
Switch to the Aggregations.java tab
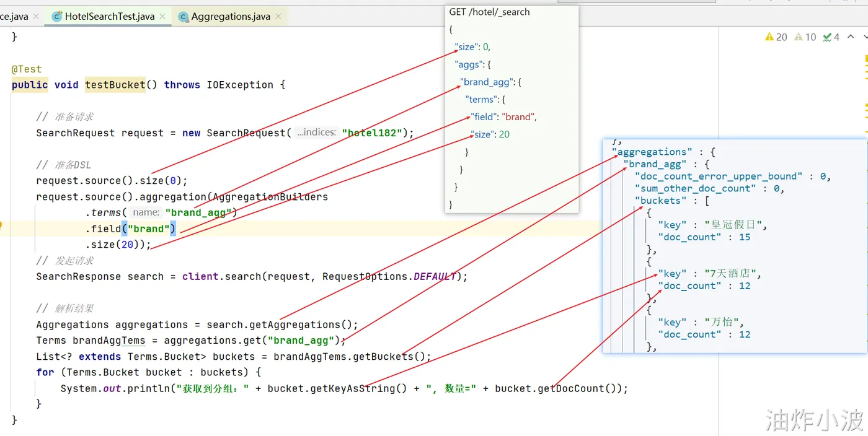point(230,17)
